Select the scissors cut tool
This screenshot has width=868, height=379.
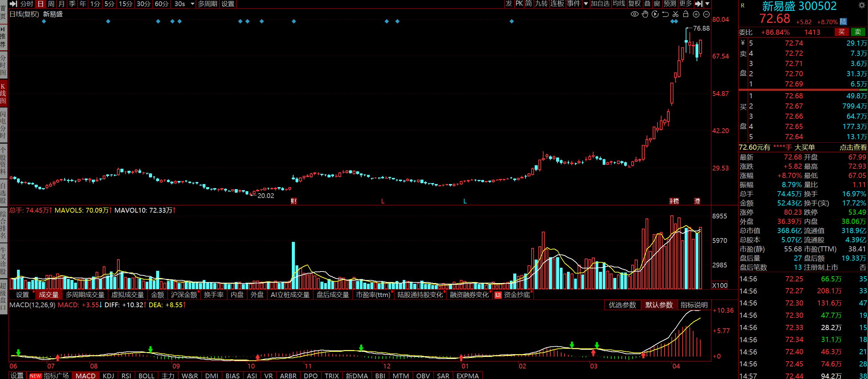coord(675,14)
